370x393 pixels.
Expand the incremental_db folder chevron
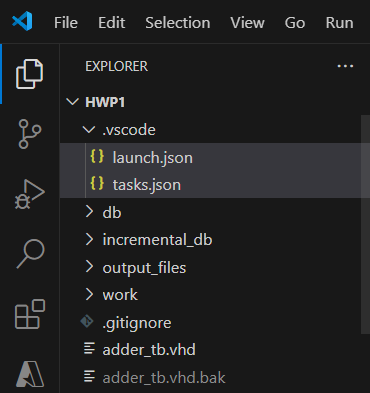coord(89,239)
